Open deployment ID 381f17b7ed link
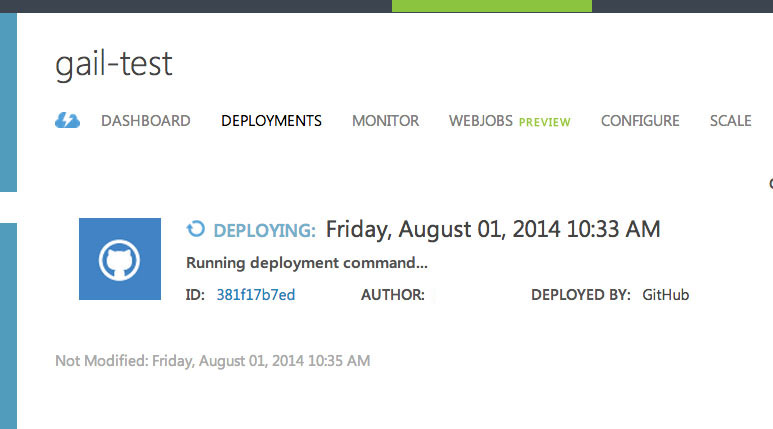This screenshot has height=429, width=773. [255, 295]
